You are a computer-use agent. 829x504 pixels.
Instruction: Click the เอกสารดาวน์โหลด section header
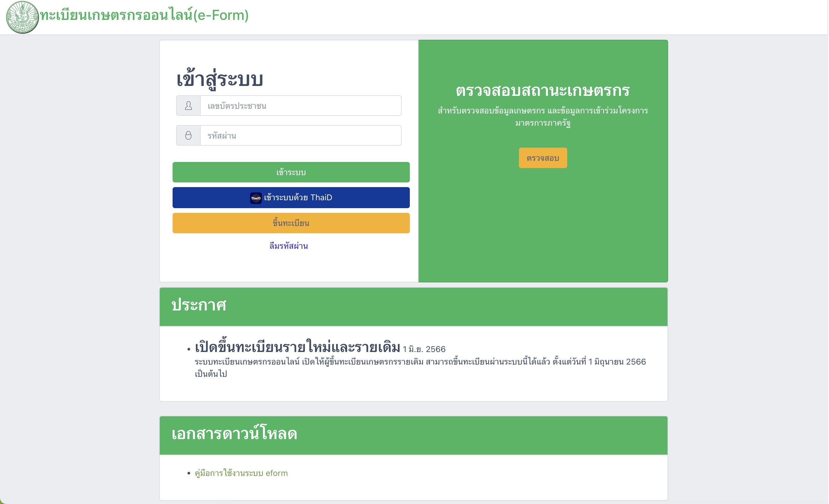[414, 435]
